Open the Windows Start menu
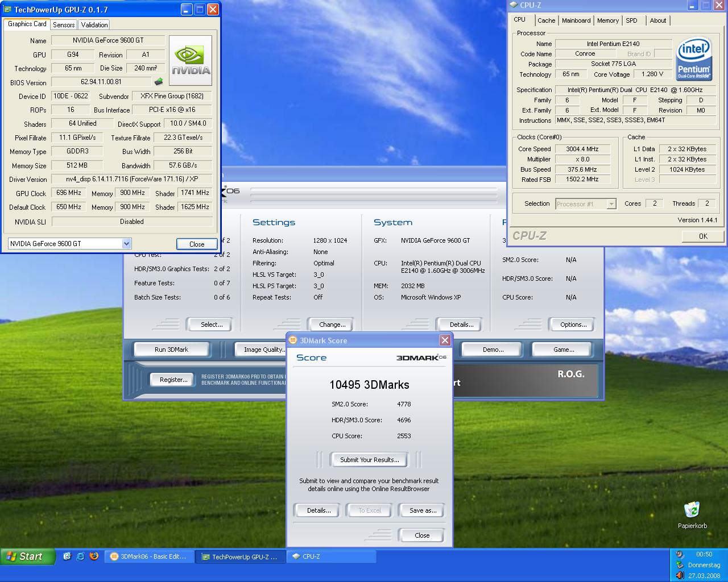This screenshot has height=582, width=728. (28, 556)
